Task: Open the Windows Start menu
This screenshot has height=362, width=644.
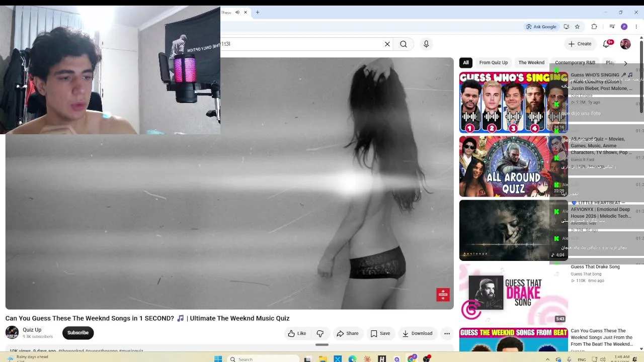Action: point(218,359)
